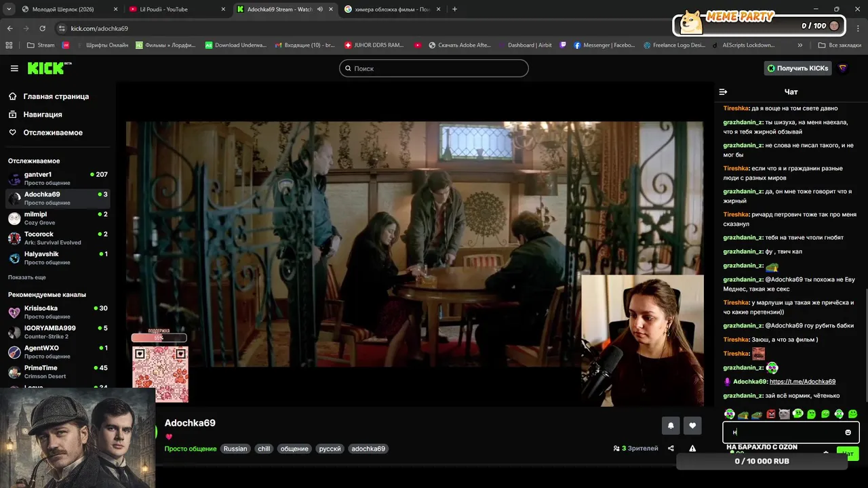Open the tab search dropdown arrow
This screenshot has height=488, width=868.
[9, 9]
